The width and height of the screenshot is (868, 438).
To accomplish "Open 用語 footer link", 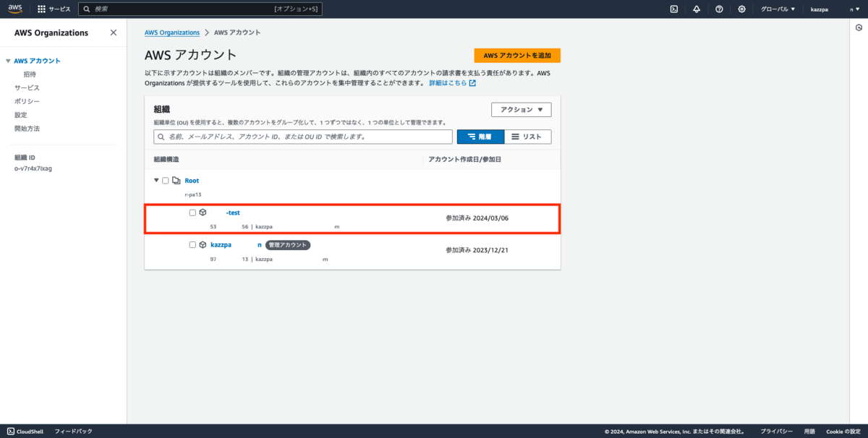I will (x=809, y=431).
